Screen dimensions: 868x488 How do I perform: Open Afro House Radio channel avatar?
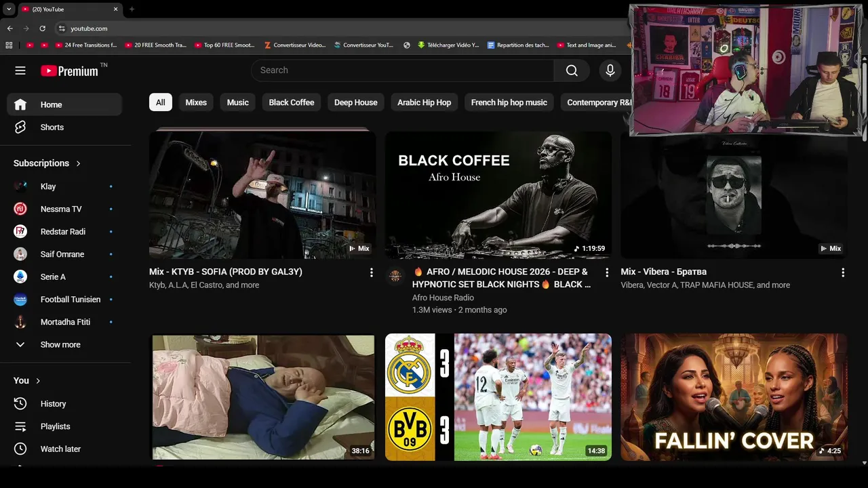point(395,277)
